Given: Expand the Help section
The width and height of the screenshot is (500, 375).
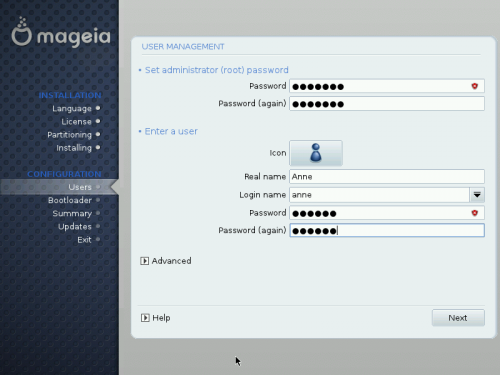Looking at the screenshot, I should pos(155,318).
